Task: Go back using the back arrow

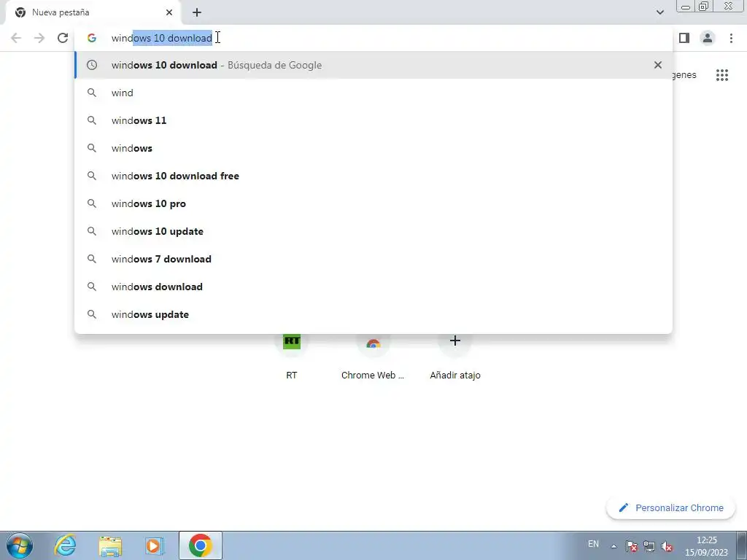Action: point(16,38)
